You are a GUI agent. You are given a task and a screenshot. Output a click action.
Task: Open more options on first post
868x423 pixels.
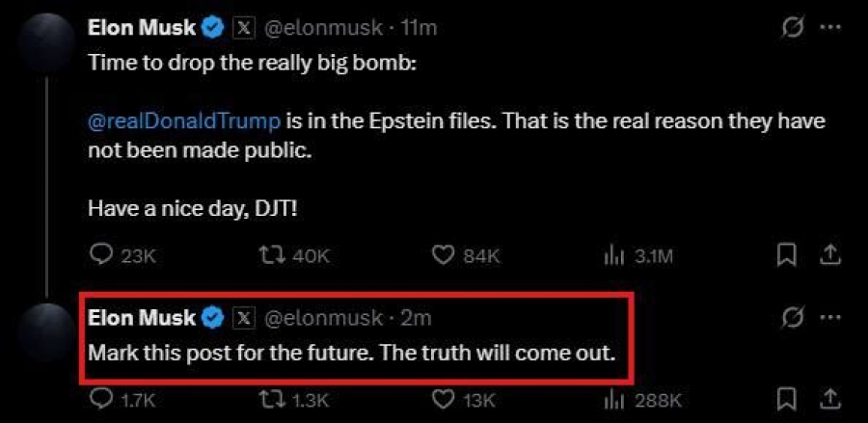[x=829, y=28]
